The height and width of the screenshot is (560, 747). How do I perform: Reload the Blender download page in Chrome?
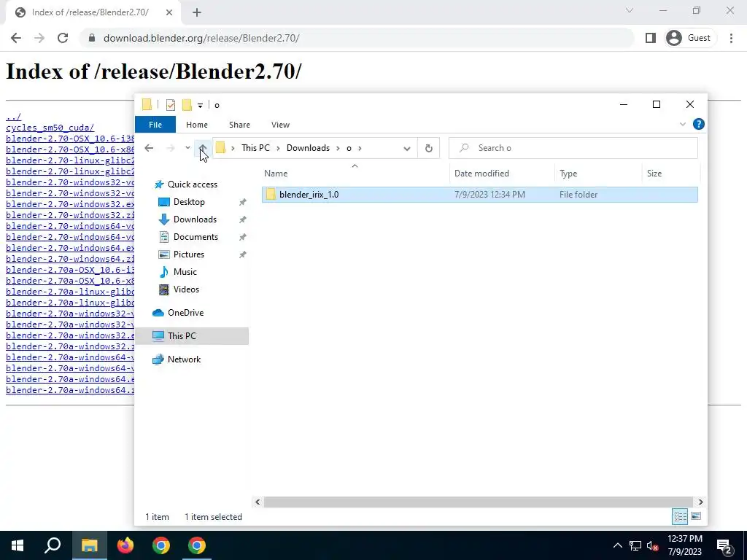click(63, 38)
